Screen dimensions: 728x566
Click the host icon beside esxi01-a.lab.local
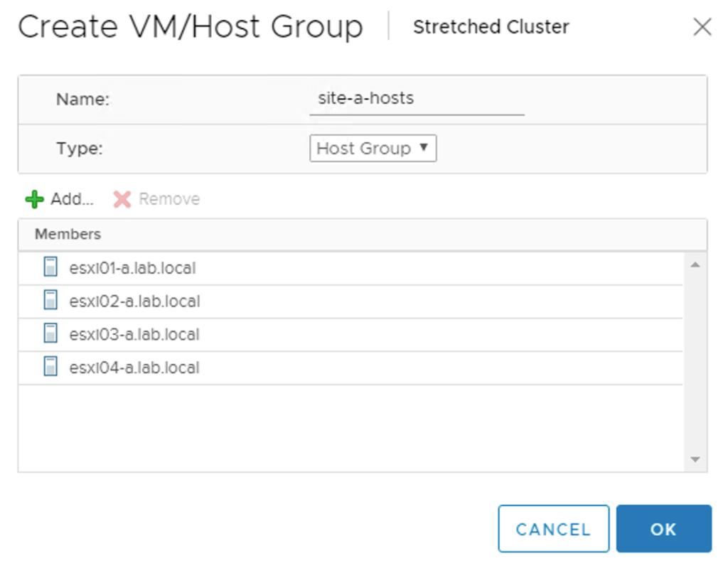pyautogui.click(x=50, y=267)
